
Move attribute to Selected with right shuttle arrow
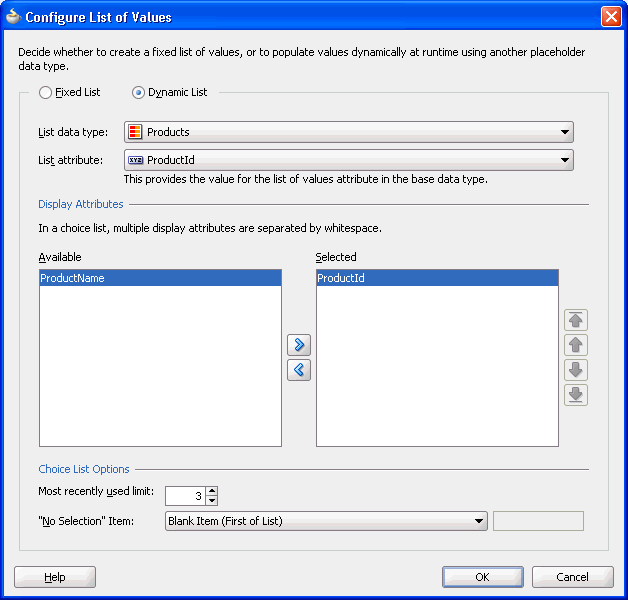click(299, 344)
